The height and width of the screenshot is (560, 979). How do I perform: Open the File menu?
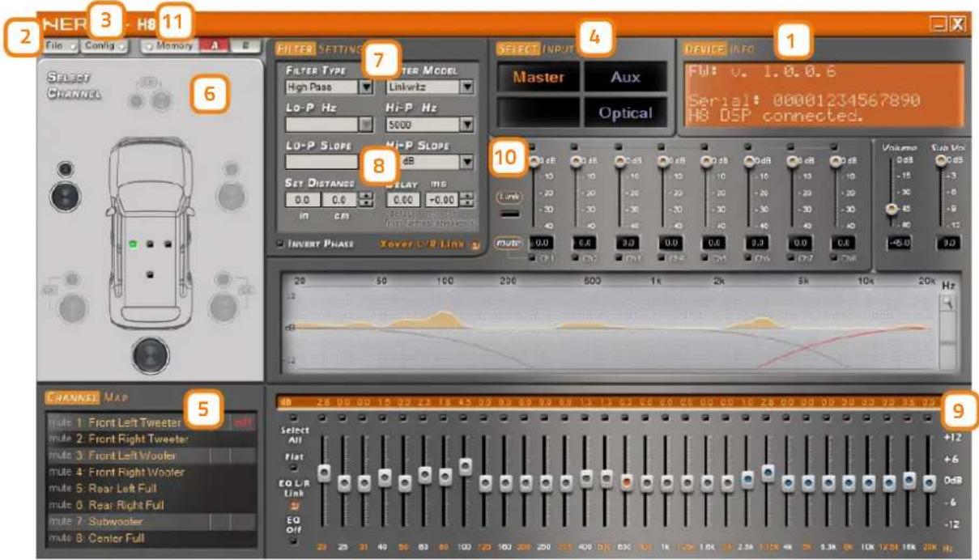pyautogui.click(x=60, y=46)
